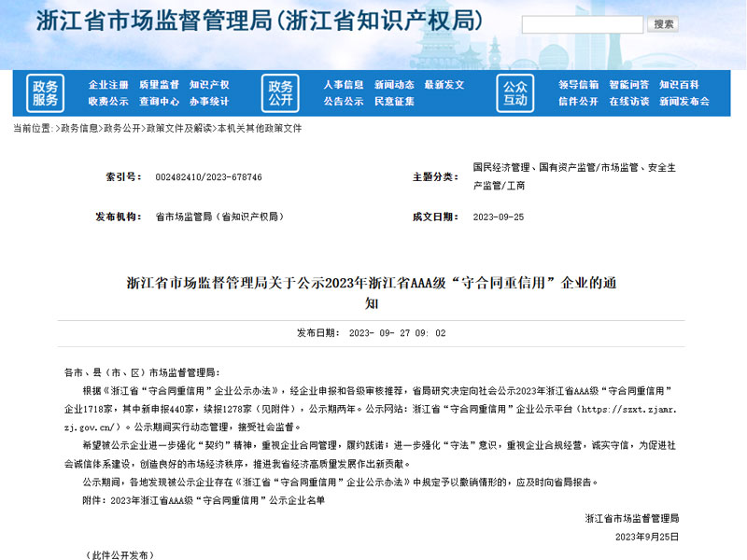The height and width of the screenshot is (560, 747).
Task: Open 收费公示 nav link
Action: click(x=108, y=102)
